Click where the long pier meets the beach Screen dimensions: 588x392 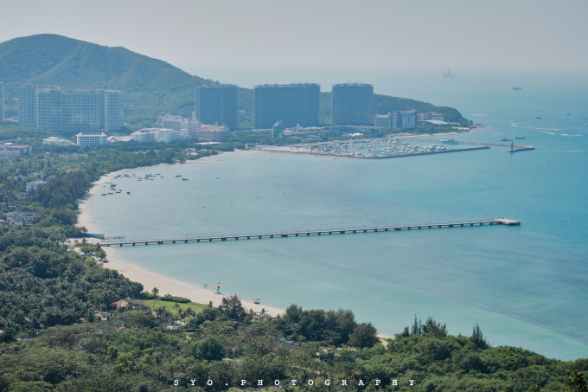[109, 243]
